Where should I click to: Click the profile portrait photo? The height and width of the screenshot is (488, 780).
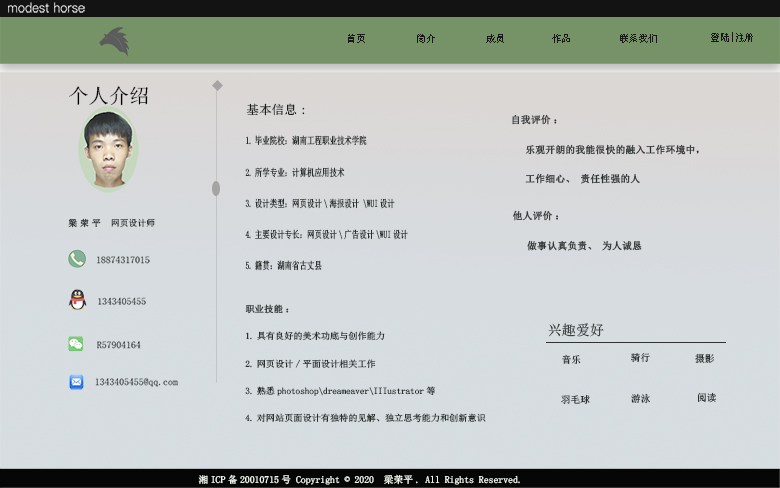tap(108, 151)
